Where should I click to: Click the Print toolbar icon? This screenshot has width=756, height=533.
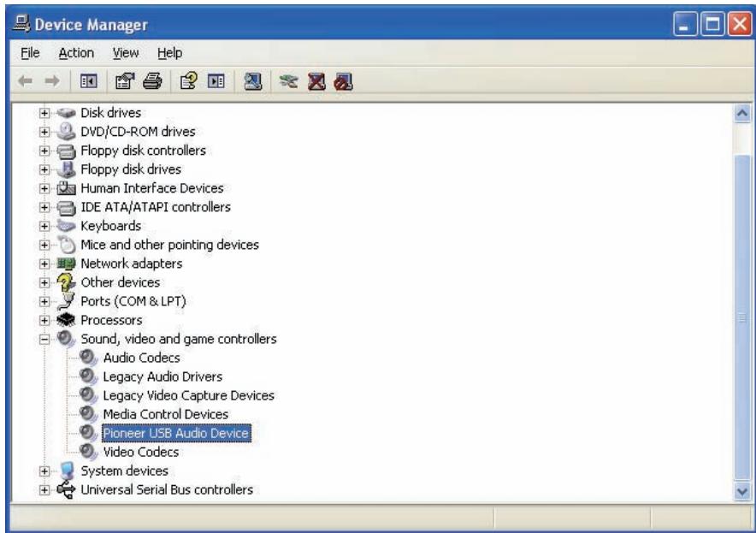tap(153, 81)
